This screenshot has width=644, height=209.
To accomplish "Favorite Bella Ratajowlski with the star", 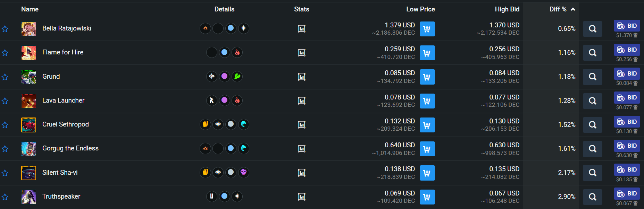I will pos(5,29).
